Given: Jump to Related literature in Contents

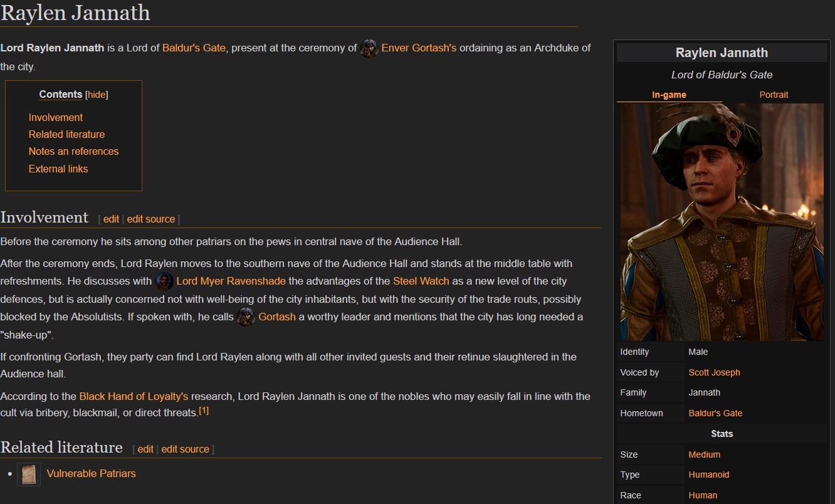Looking at the screenshot, I should (66, 134).
